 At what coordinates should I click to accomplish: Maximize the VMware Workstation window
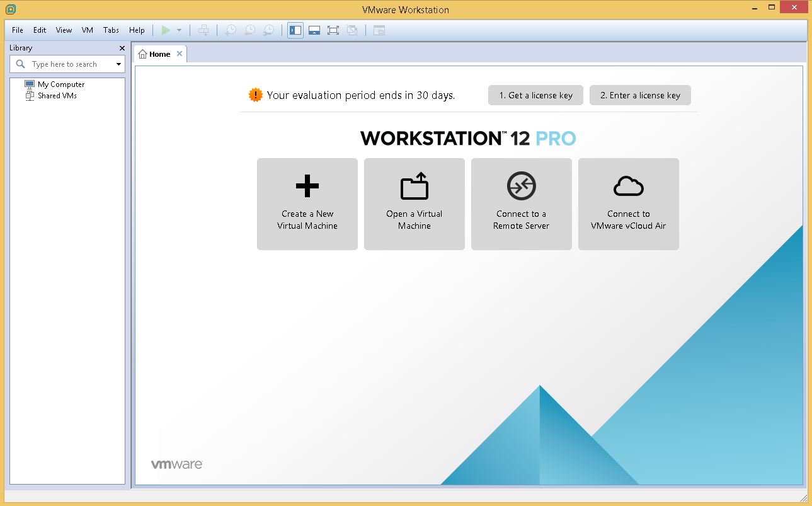[x=772, y=7]
